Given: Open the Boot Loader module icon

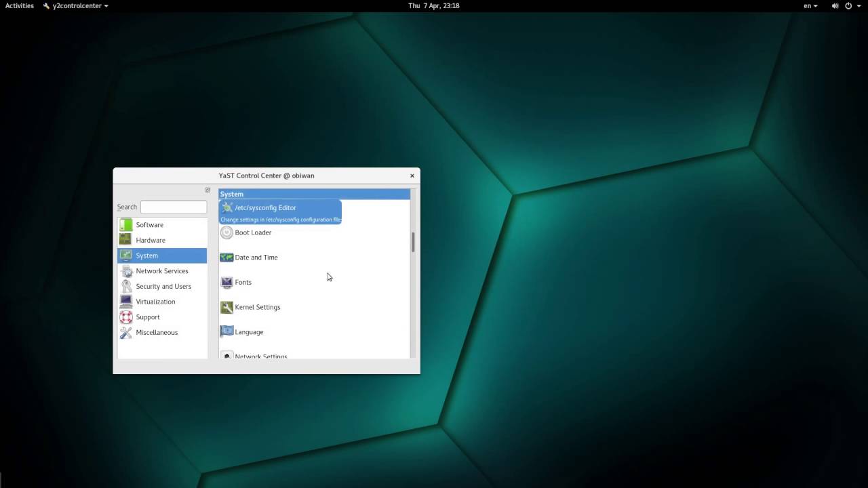Looking at the screenshot, I should coord(226,232).
